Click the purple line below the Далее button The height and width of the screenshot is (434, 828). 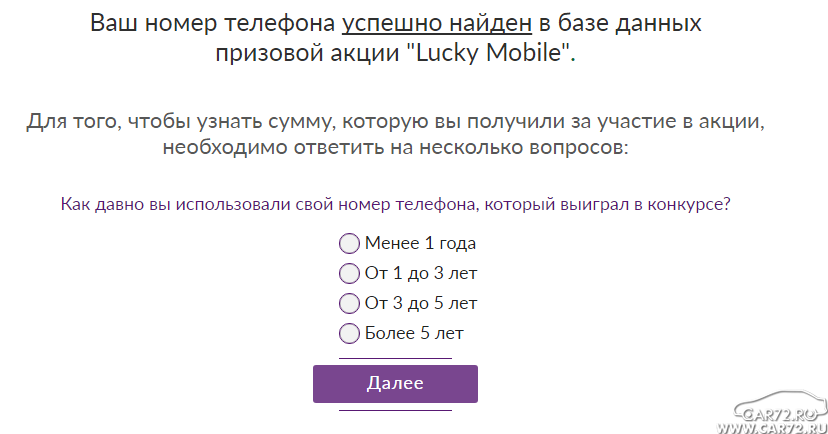pyautogui.click(x=395, y=410)
